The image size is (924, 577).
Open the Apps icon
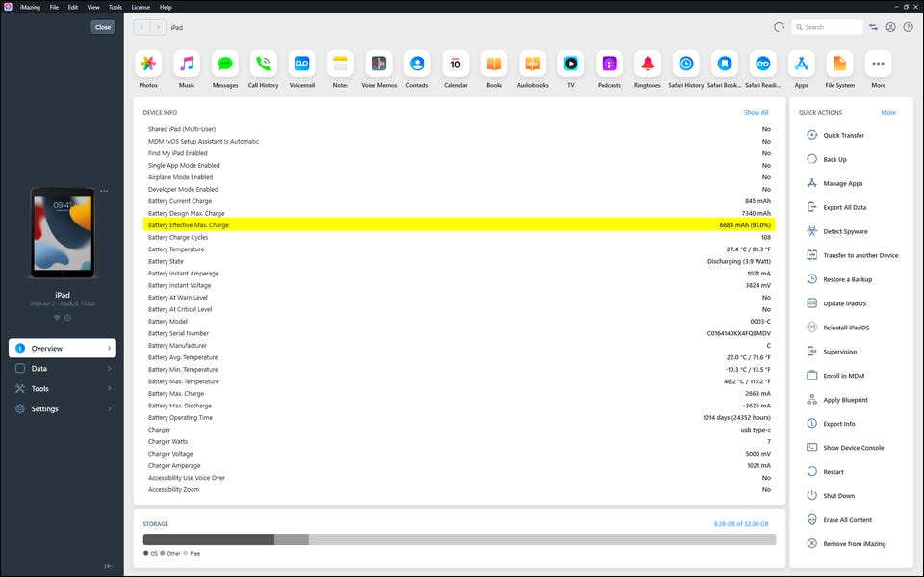(x=802, y=64)
